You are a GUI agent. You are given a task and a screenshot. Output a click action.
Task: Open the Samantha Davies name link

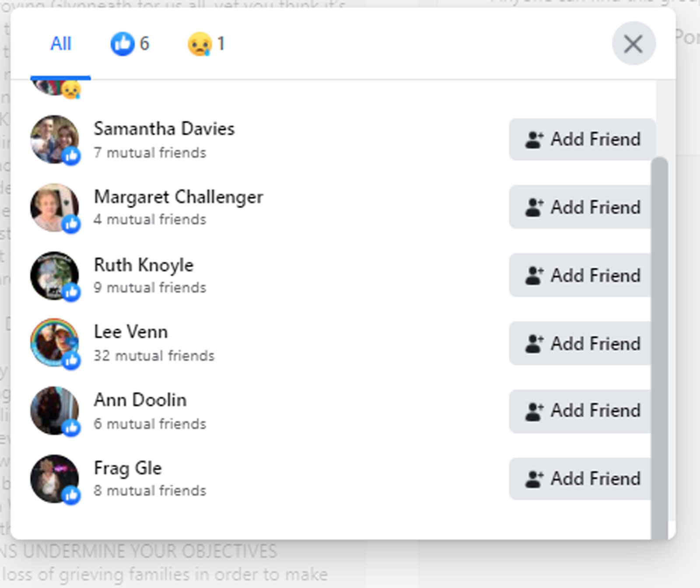click(x=164, y=129)
